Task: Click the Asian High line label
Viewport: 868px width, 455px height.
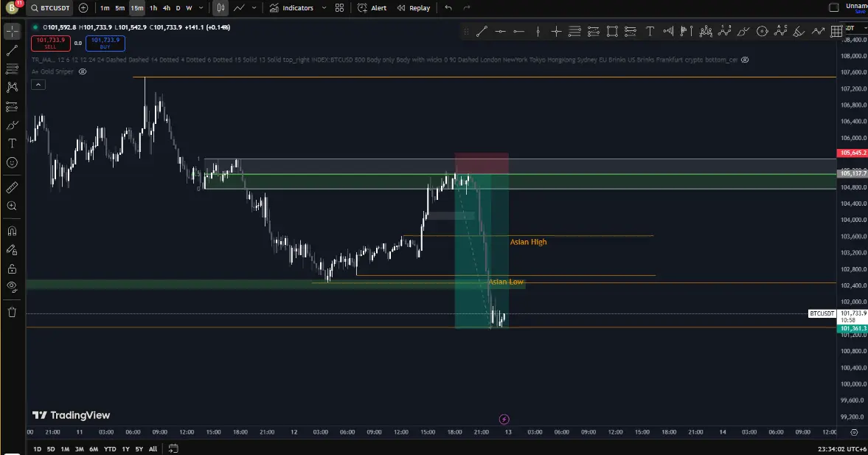Action: coord(528,242)
